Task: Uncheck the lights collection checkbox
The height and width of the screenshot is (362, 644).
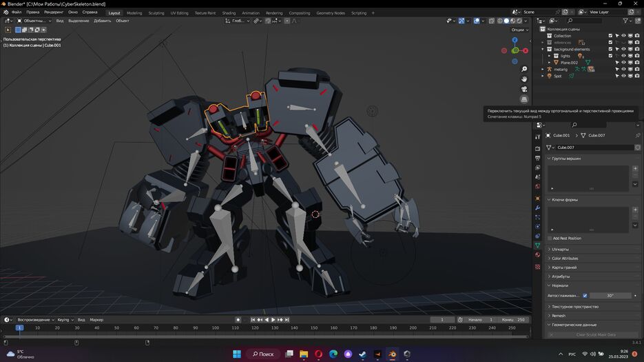Action: tap(610, 56)
